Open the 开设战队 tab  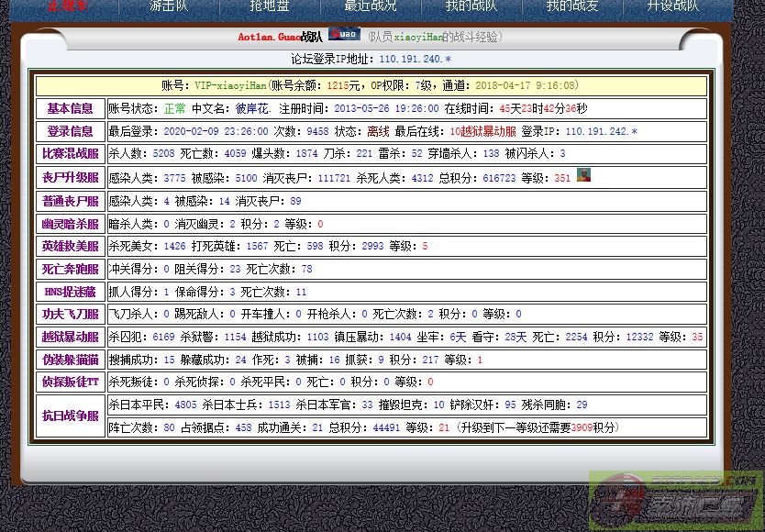673,6
